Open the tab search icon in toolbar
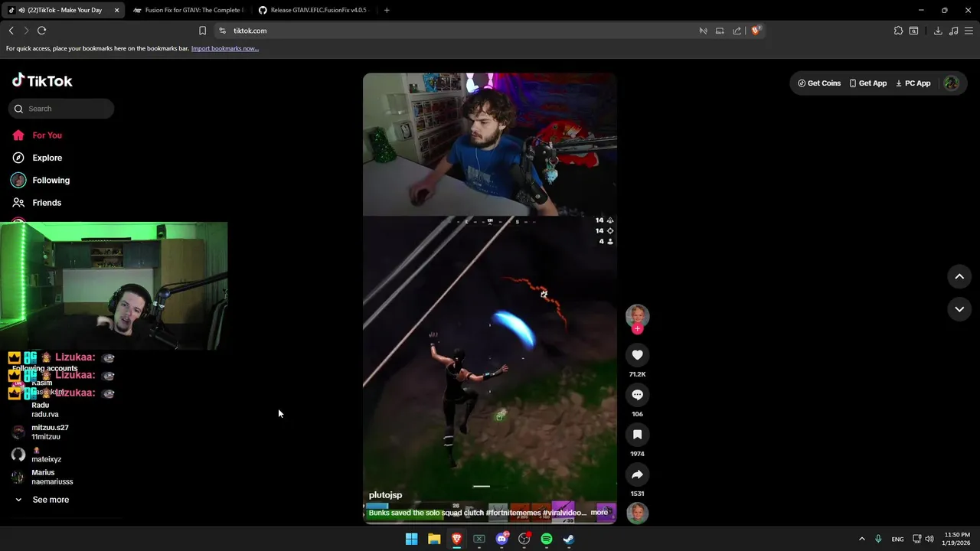Image resolution: width=980 pixels, height=551 pixels. tap(913, 31)
